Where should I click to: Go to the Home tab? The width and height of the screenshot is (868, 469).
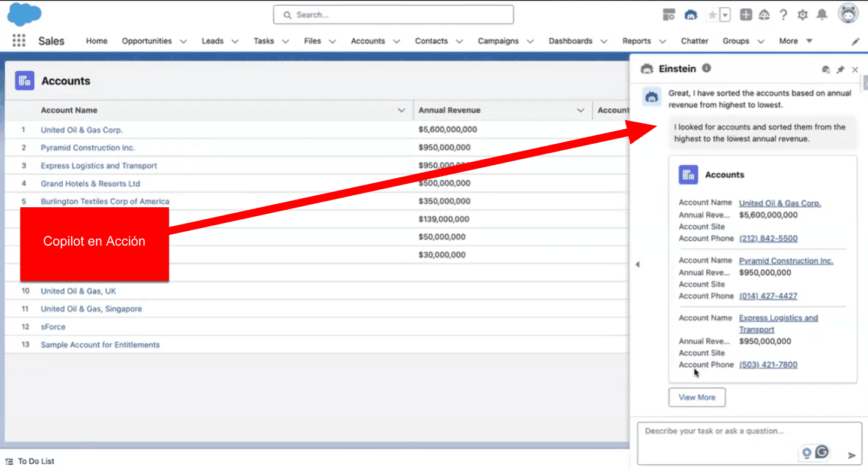pos(96,41)
